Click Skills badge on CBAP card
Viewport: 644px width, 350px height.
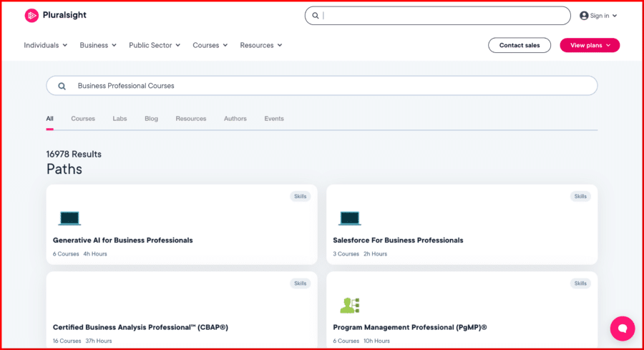click(x=301, y=283)
